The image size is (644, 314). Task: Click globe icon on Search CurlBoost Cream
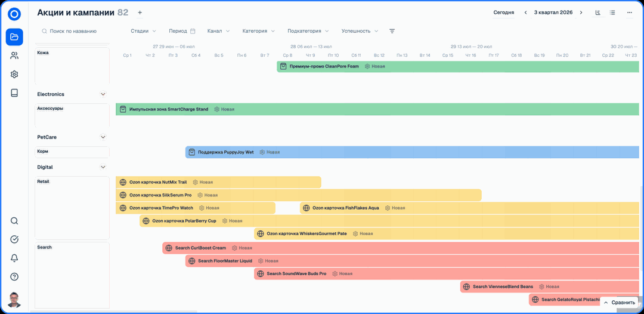tap(168, 248)
